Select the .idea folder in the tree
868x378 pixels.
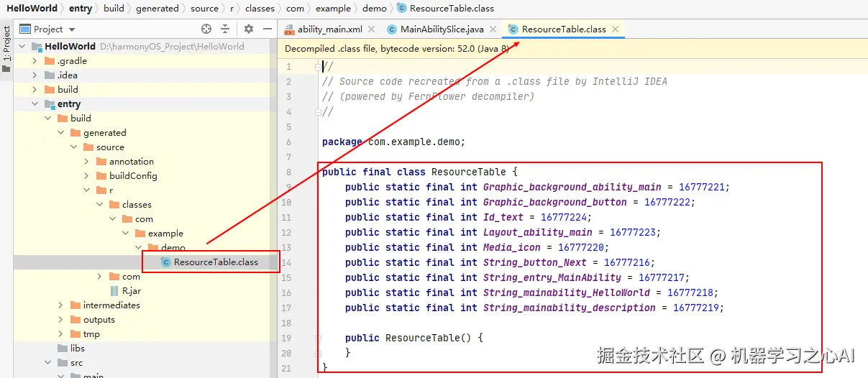click(67, 75)
